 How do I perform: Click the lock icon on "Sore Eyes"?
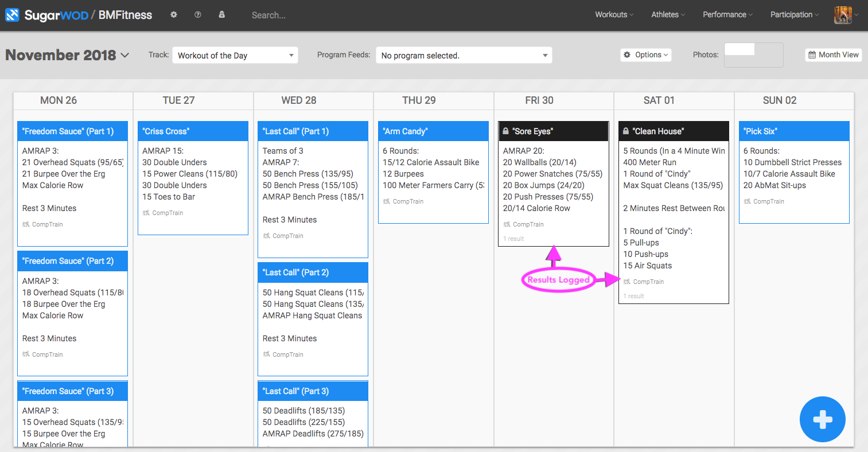[x=505, y=131]
